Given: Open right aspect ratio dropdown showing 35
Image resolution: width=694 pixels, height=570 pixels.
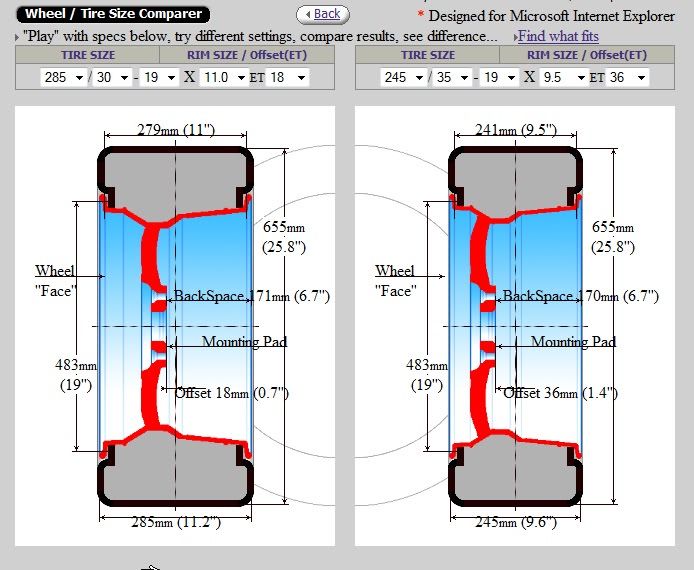Looking at the screenshot, I should [452, 77].
